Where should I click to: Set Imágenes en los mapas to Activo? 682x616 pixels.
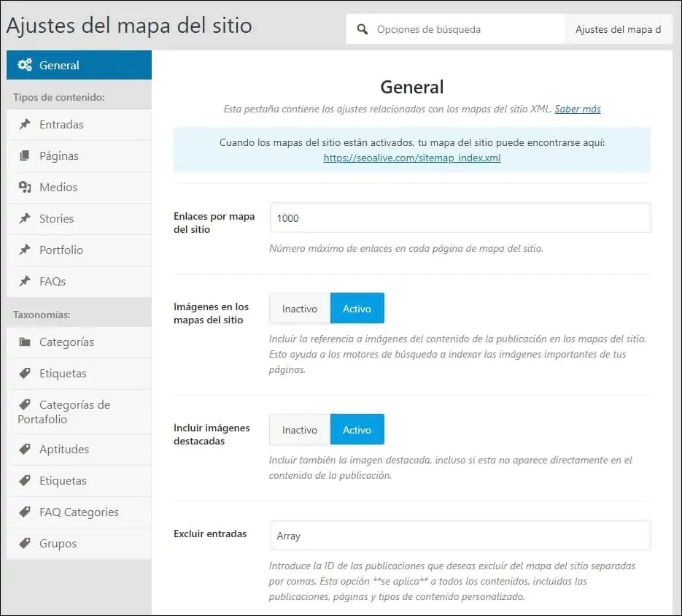[x=357, y=309]
